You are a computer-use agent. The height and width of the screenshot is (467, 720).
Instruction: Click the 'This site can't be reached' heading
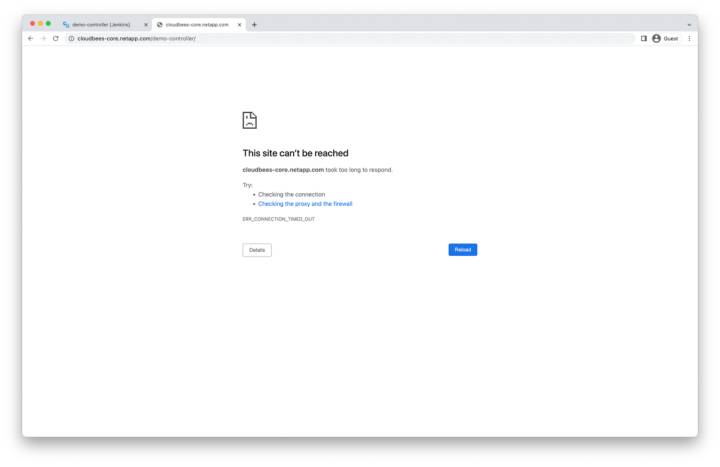click(295, 153)
